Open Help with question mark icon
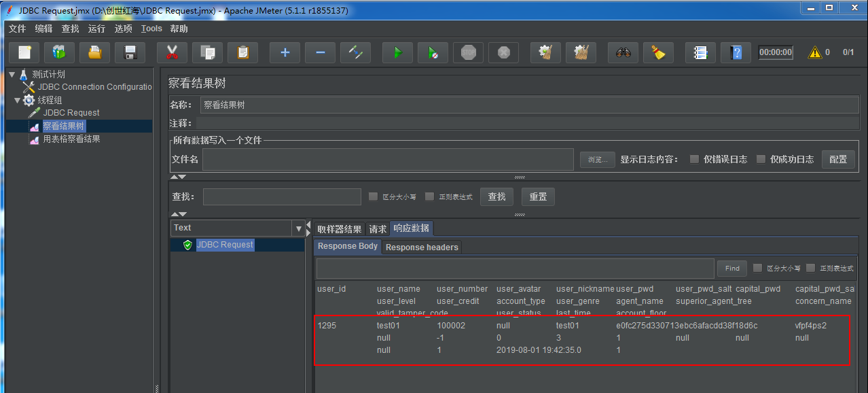Viewport: 868px width, 393px height. click(736, 52)
